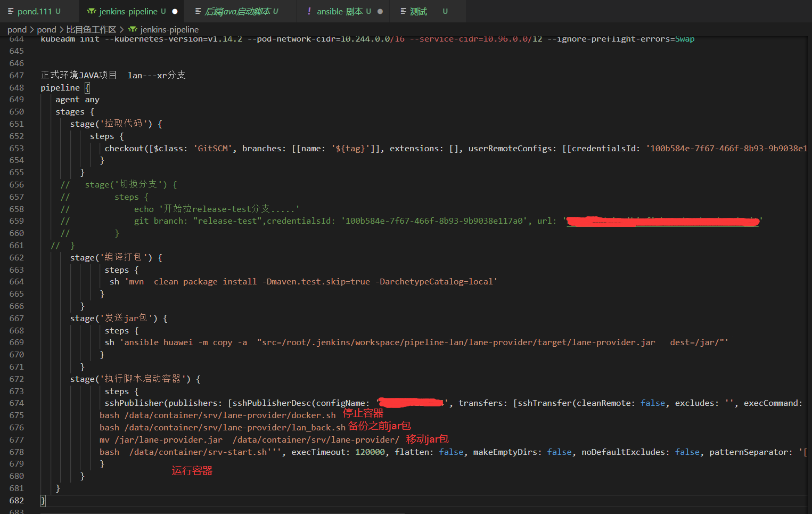Image resolution: width=812 pixels, height=514 pixels.
Task: Click the 'mv /jar/lane-provider.jar' line
Action: [249, 439]
